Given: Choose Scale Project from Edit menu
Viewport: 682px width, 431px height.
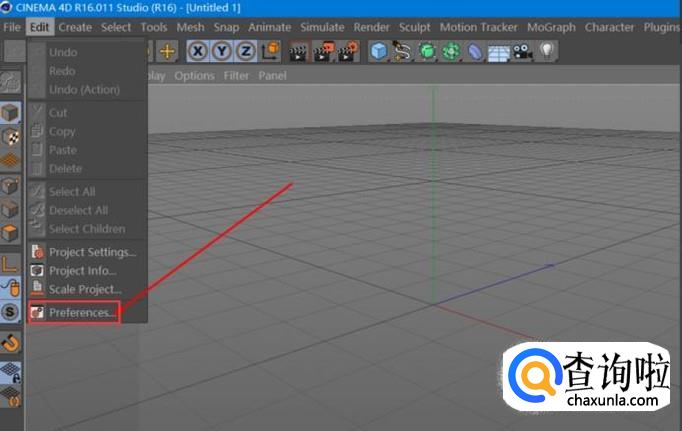Looking at the screenshot, I should click(x=87, y=289).
